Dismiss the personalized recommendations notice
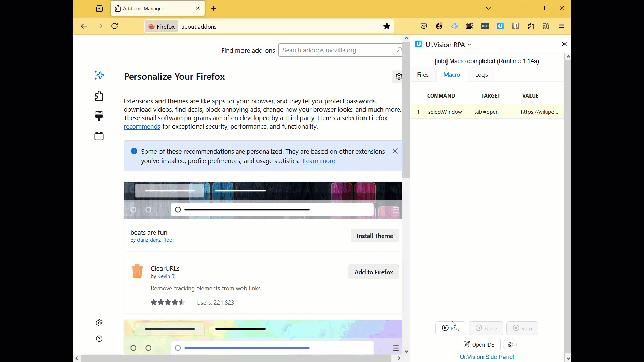This screenshot has width=644, height=362. 395,151
